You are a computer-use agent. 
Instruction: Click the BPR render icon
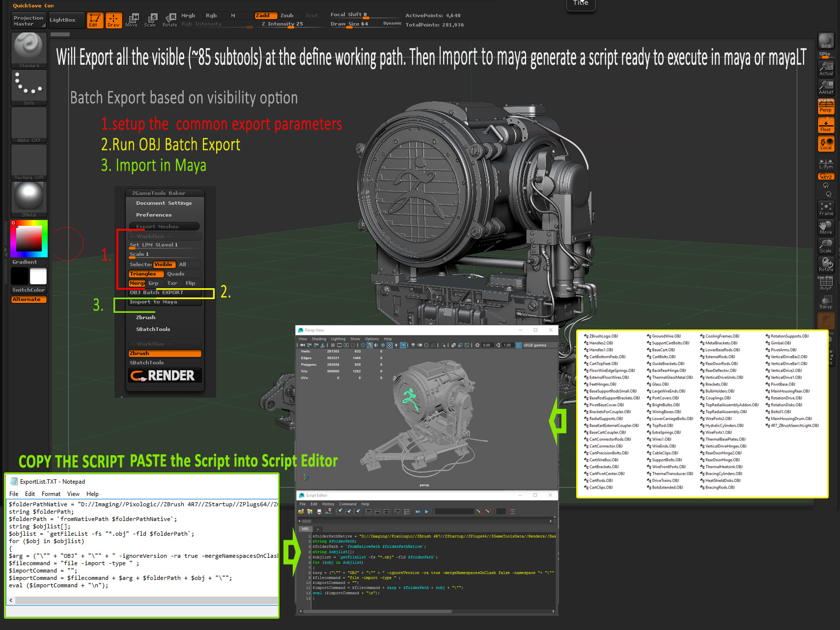point(826,41)
